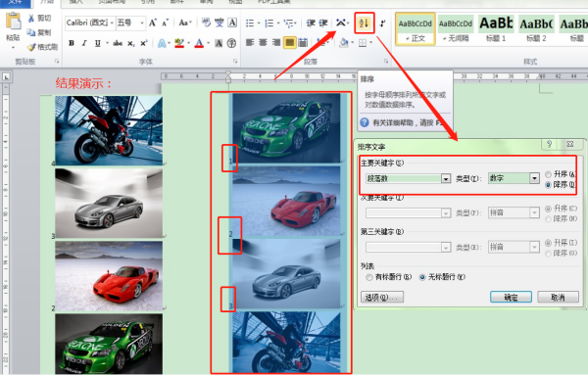Viewport: 588px width, 375px height.
Task: Open the font size 五号 dropdown
Action: (142, 23)
